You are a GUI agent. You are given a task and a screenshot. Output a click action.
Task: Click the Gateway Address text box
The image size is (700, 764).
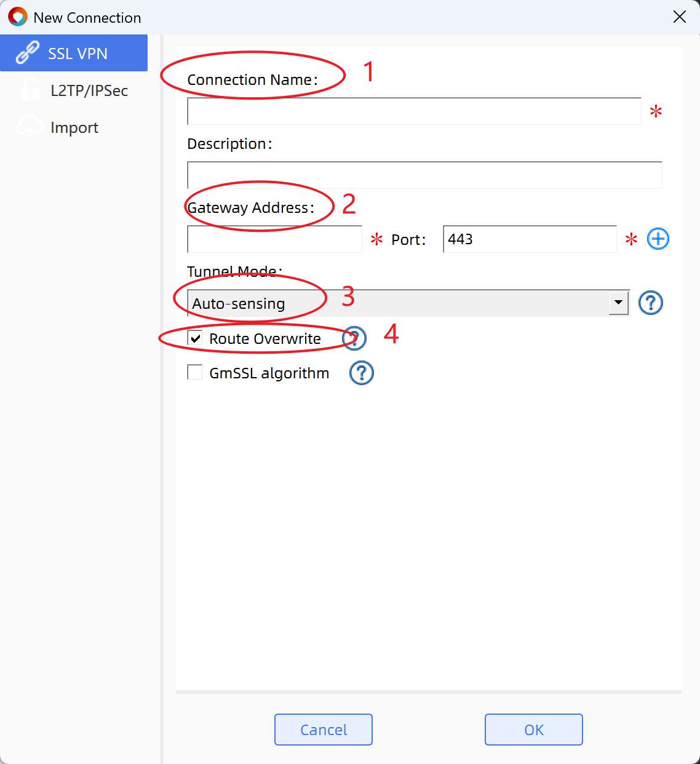(274, 239)
